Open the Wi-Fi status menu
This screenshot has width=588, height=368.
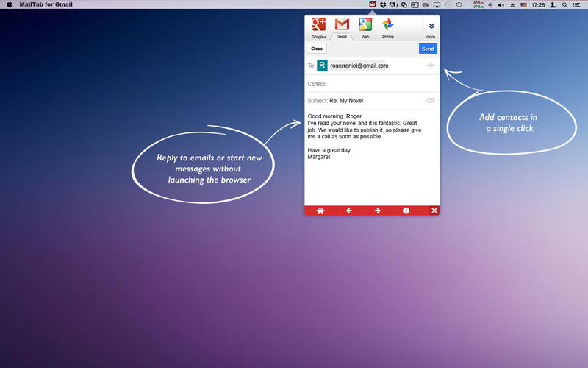pyautogui.click(x=459, y=5)
